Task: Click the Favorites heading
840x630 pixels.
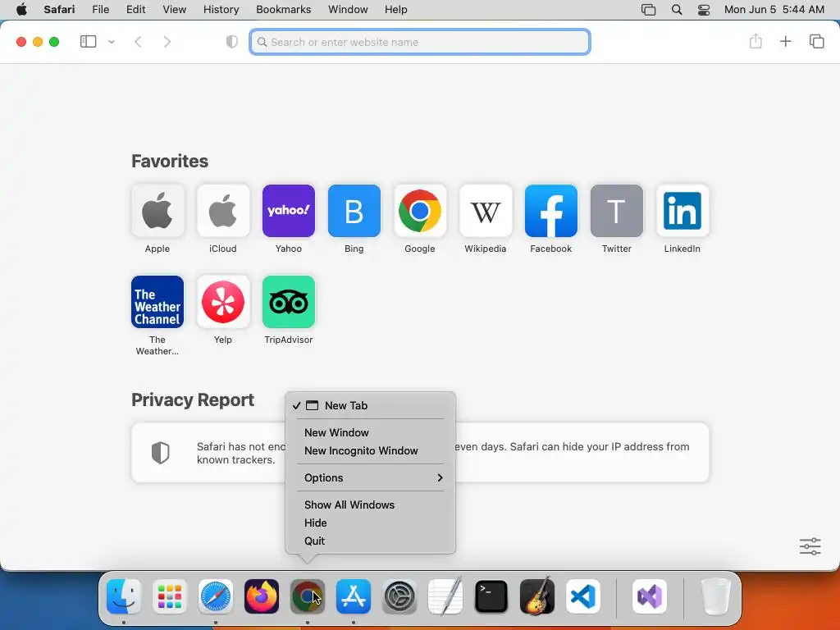Action: click(x=170, y=162)
